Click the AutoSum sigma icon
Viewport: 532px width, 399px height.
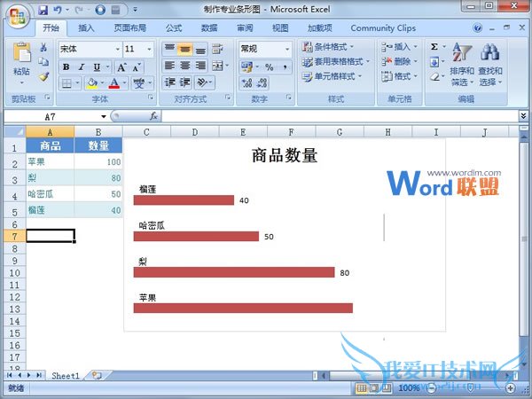(434, 47)
